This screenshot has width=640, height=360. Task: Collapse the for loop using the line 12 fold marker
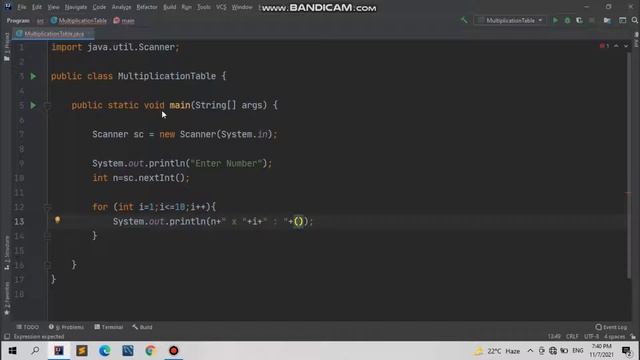47,207
